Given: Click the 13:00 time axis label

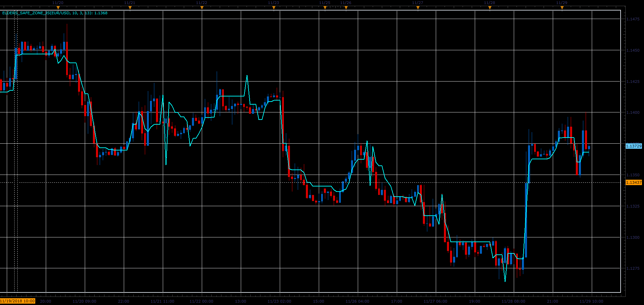Looking at the screenshot, I should 241,301.
